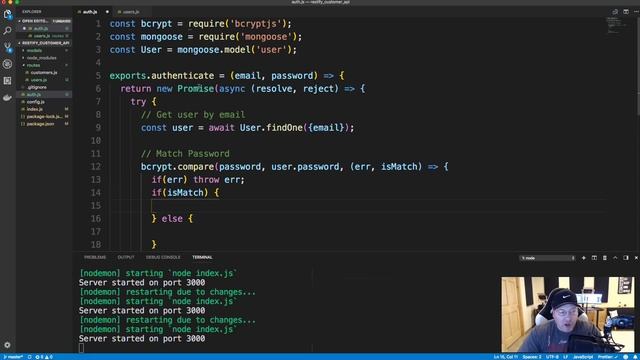
Task: Open the Source Control view icon
Action: click(x=7, y=47)
